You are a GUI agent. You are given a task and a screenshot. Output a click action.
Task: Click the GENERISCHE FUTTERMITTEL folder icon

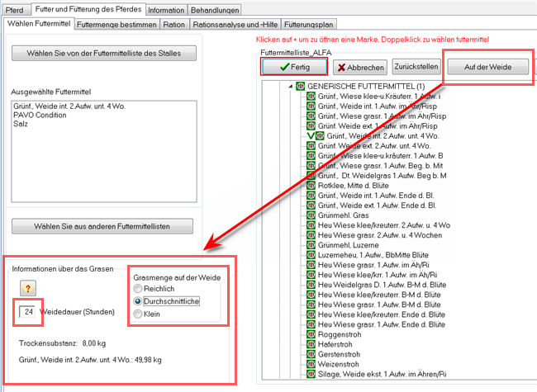[x=301, y=86]
